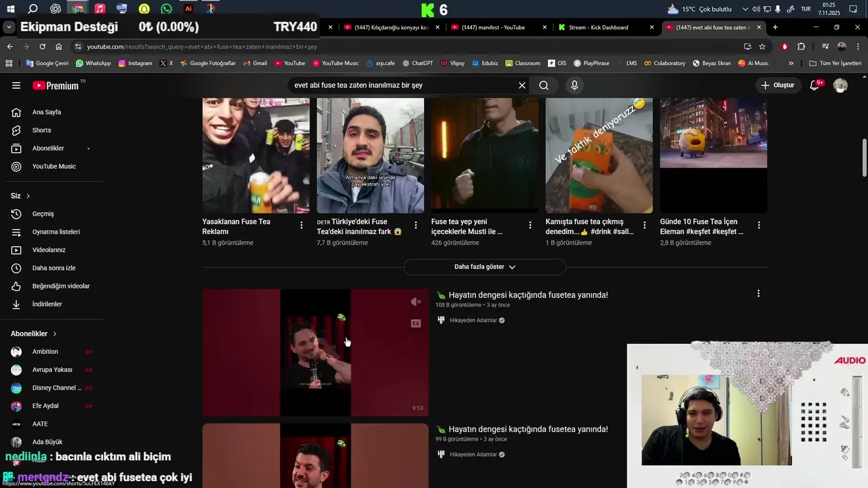Play the Ve taktik deniyoruzz short thumbnail
The image size is (868, 488).
coord(599,155)
